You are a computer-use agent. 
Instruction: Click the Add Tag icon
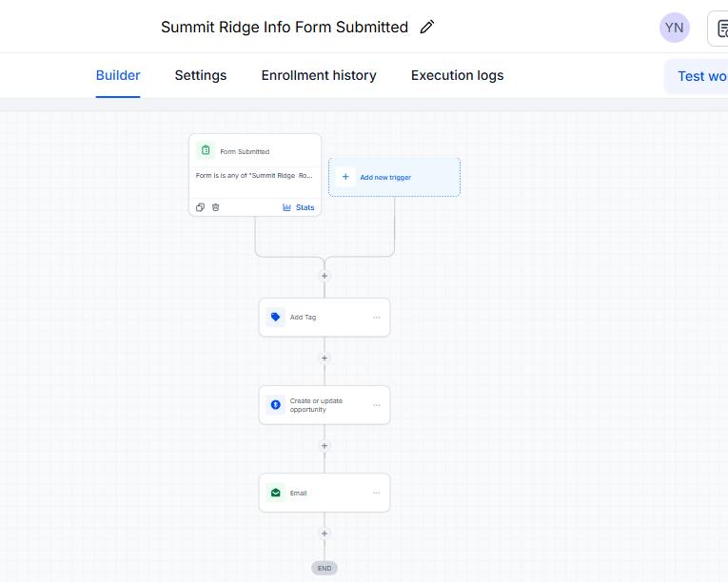click(275, 318)
